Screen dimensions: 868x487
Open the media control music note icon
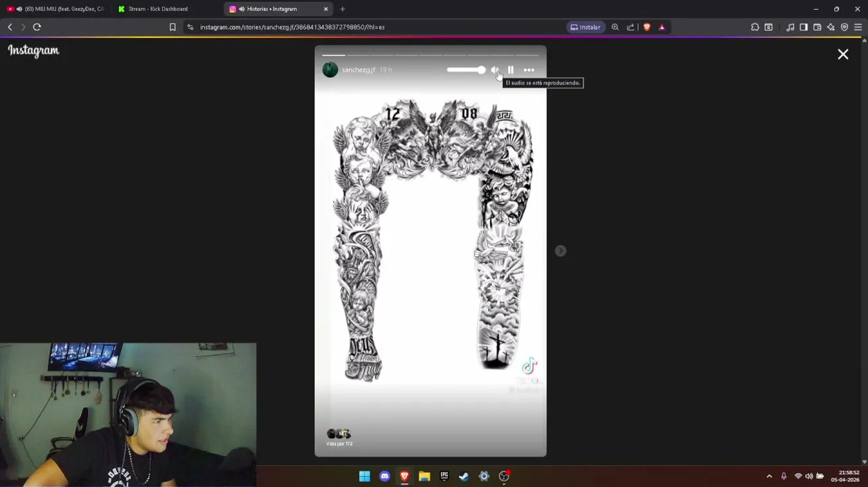tap(790, 27)
